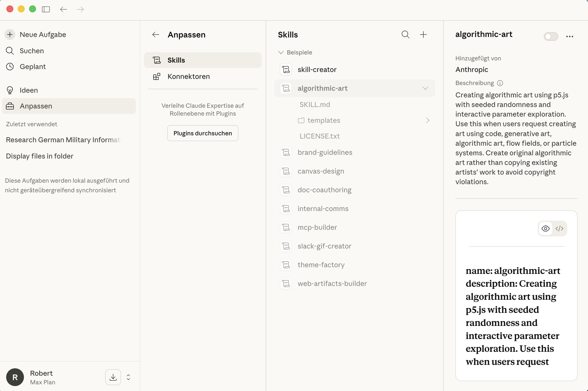Screen dimensions: 588x391
Task: Open the download icon next to Robert
Action: [113, 377]
